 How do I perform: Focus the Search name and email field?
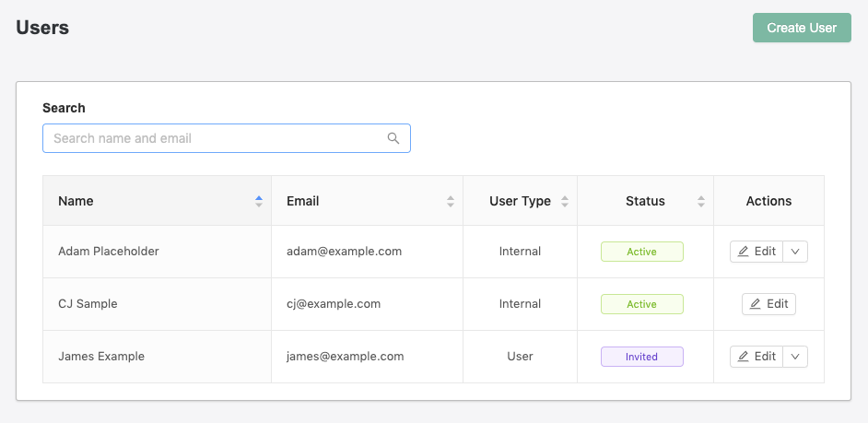tap(217, 138)
